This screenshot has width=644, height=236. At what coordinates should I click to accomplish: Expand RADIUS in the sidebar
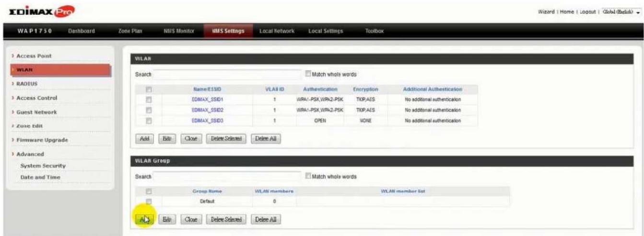pyautogui.click(x=27, y=84)
